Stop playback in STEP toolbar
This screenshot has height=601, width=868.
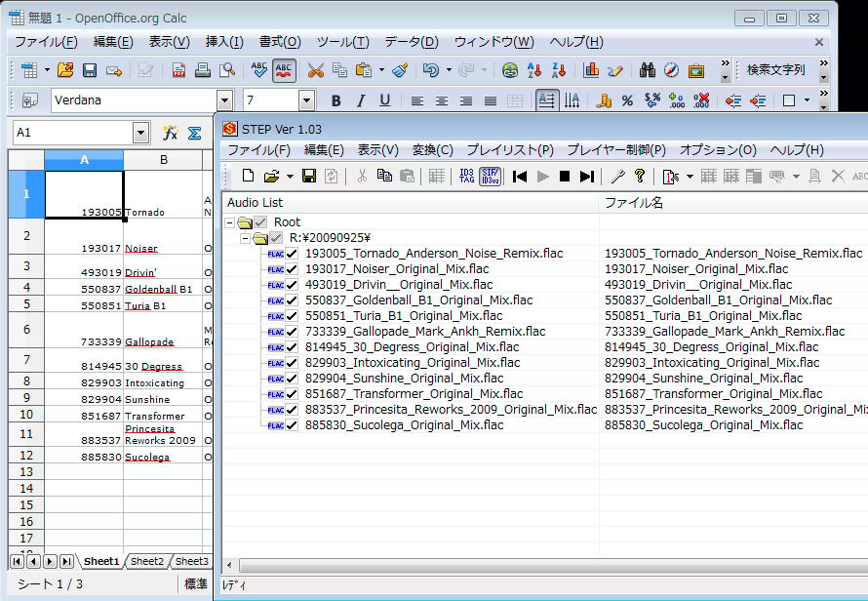coord(565,177)
